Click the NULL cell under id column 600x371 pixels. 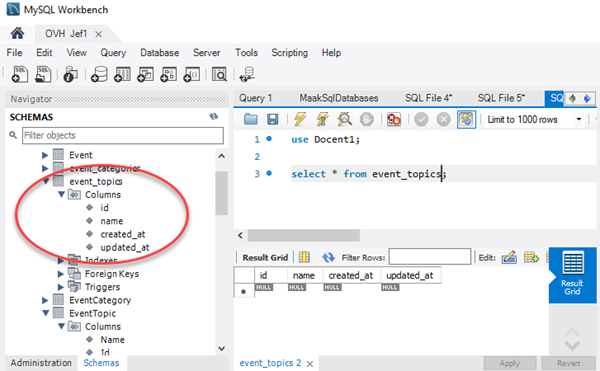tap(264, 288)
